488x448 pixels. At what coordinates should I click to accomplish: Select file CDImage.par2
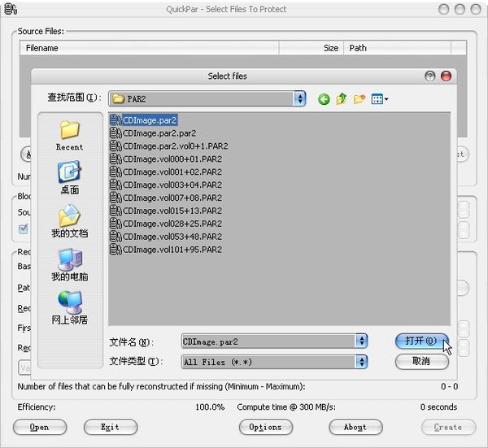[x=144, y=120]
